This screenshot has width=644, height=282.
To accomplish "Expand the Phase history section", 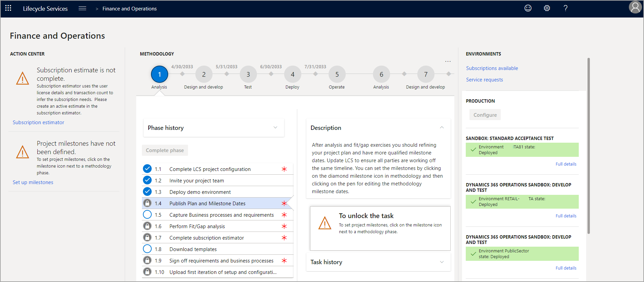I will 214,128.
